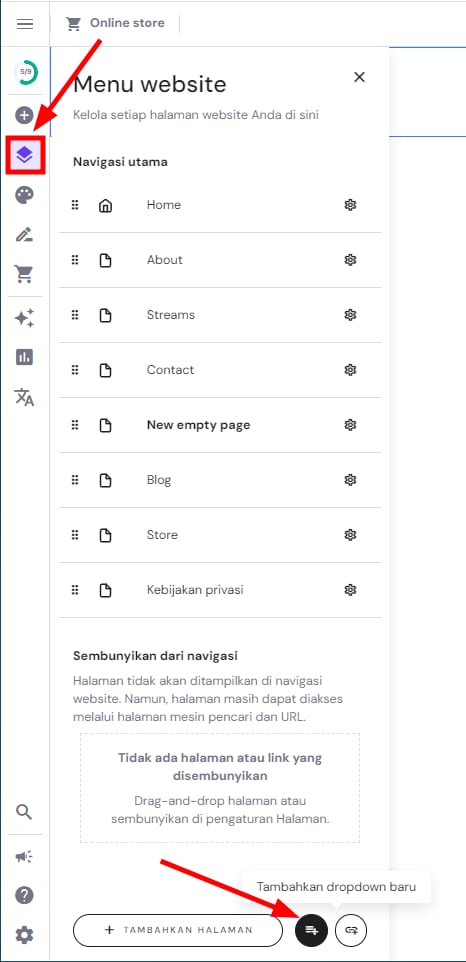Image resolution: width=466 pixels, height=962 pixels.
Task: Click the search magnifier in sidebar
Action: 24,812
